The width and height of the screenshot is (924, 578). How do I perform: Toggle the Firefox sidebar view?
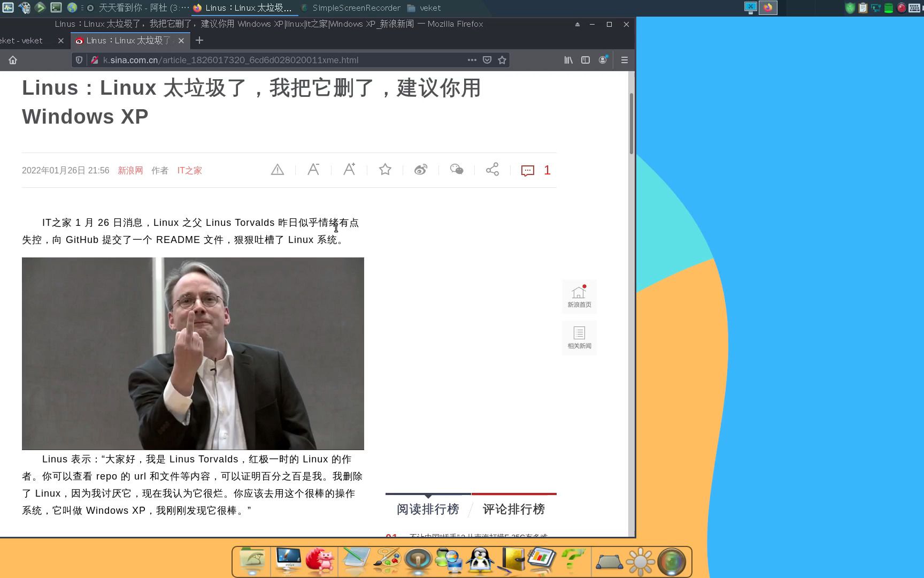[x=586, y=60]
